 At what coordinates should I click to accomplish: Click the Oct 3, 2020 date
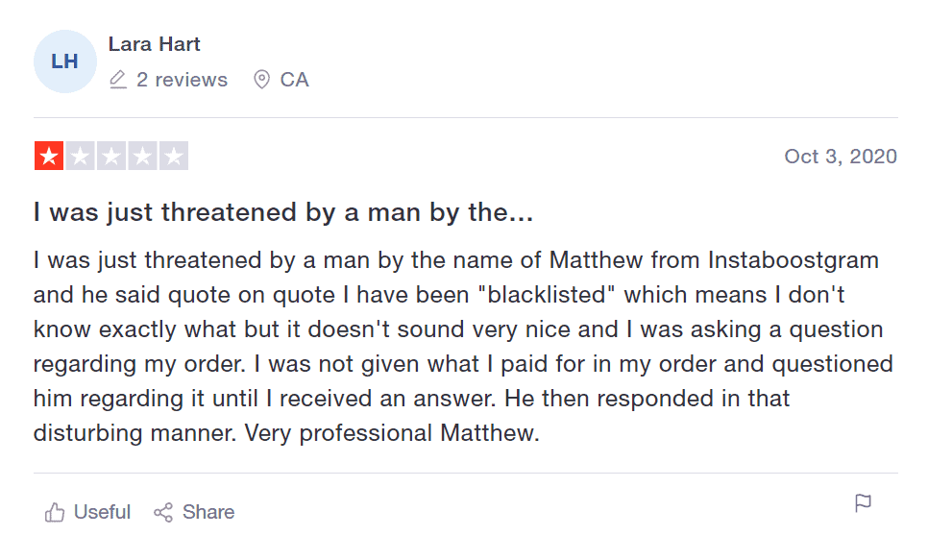coord(841,157)
